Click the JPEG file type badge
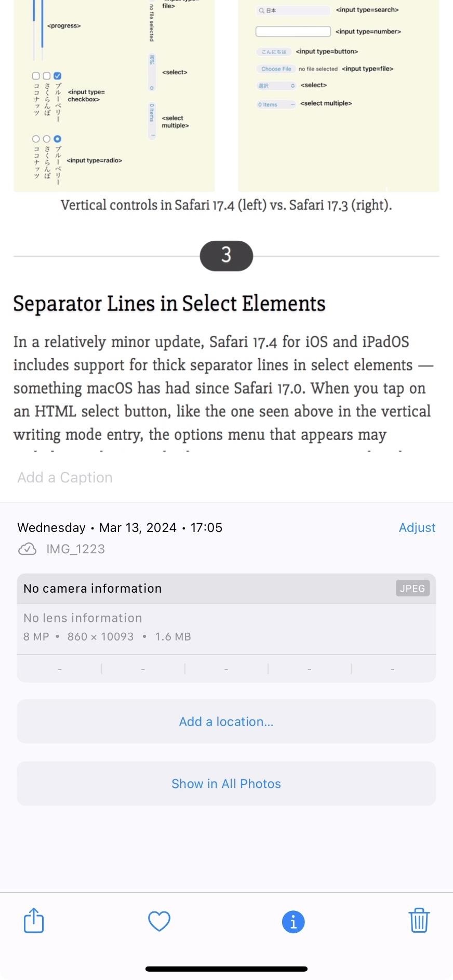 (x=412, y=588)
